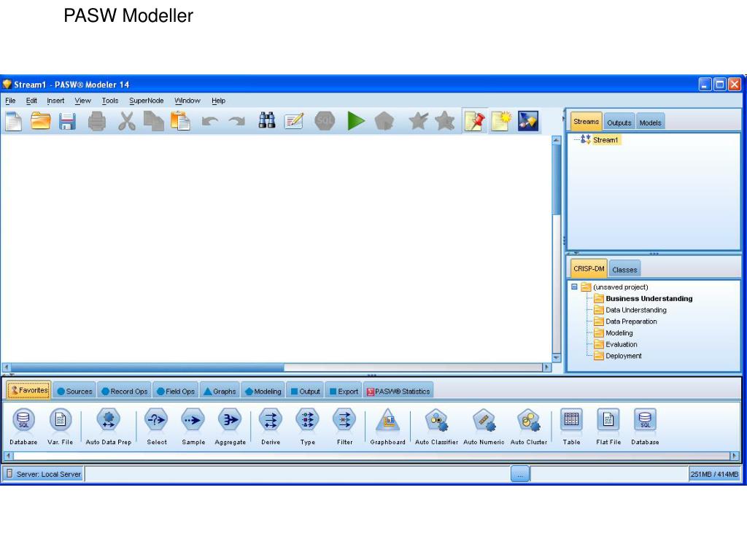Click the status bar ellipsis button
747x560 pixels.
519,474
